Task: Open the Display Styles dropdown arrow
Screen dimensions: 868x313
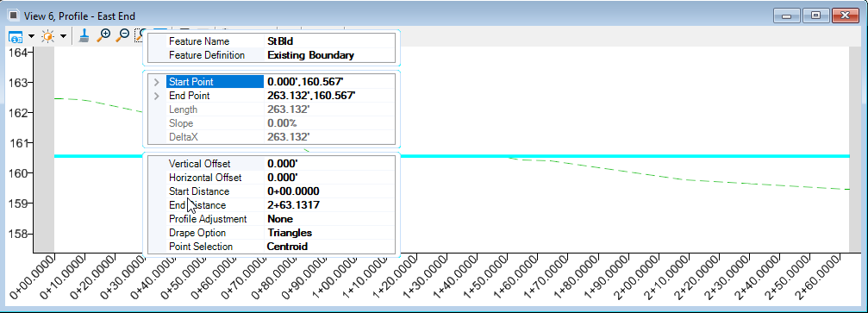Action: (x=63, y=37)
